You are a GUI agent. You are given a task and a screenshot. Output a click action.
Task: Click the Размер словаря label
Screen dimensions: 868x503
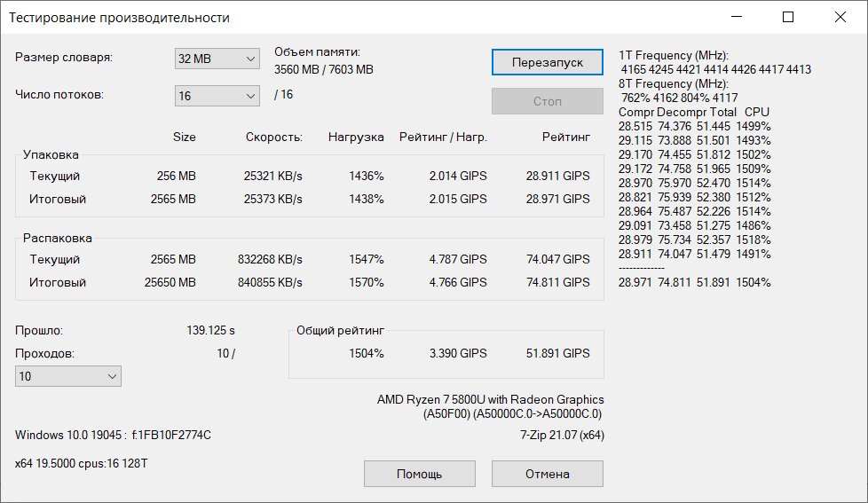click(x=64, y=58)
